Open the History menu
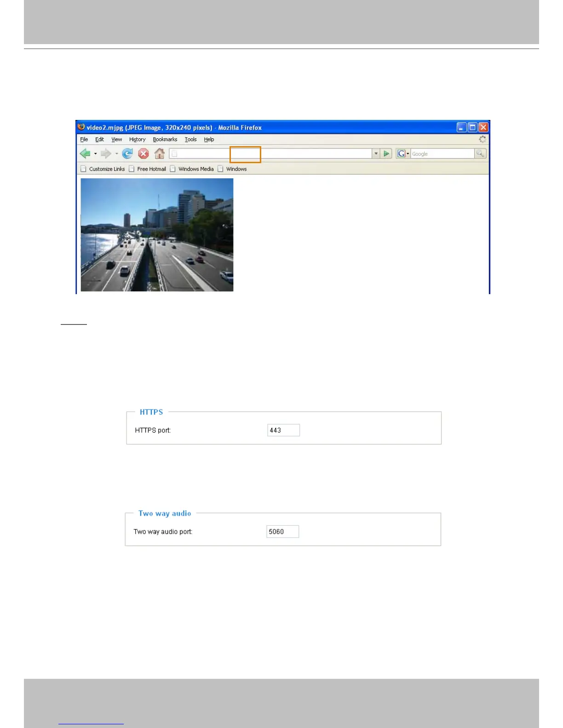Viewport: 563px width, 728px height. pyautogui.click(x=137, y=139)
